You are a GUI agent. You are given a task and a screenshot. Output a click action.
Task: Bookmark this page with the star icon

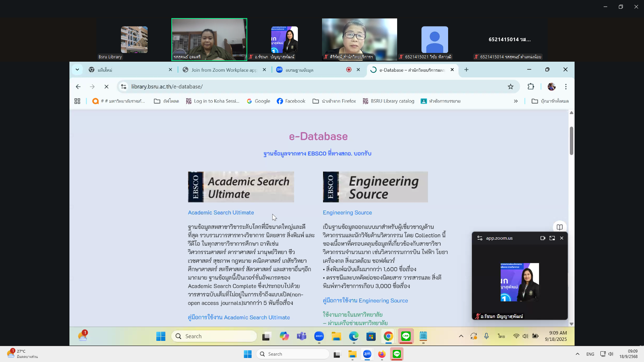click(511, 87)
